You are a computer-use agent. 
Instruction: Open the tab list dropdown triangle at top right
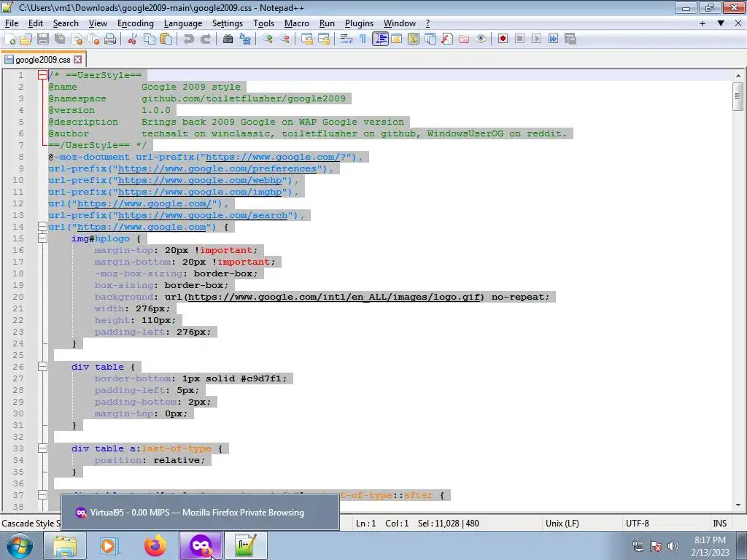721,23
